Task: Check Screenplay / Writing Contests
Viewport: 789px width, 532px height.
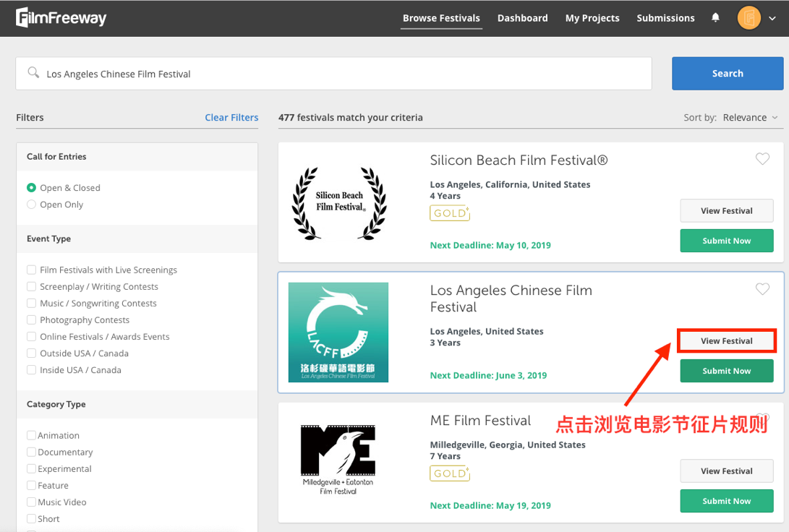Action: click(x=31, y=286)
